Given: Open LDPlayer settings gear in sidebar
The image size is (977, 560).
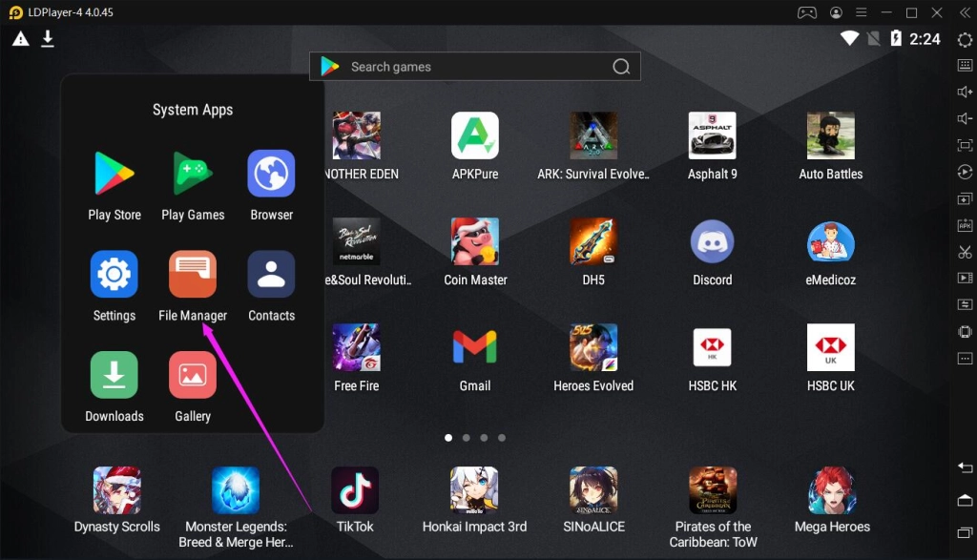Looking at the screenshot, I should pos(965,40).
